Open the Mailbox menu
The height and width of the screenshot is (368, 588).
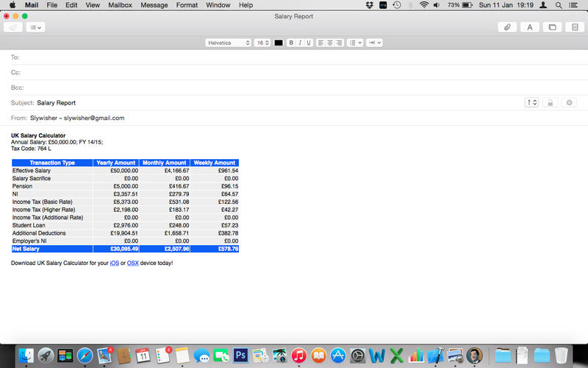[118, 5]
